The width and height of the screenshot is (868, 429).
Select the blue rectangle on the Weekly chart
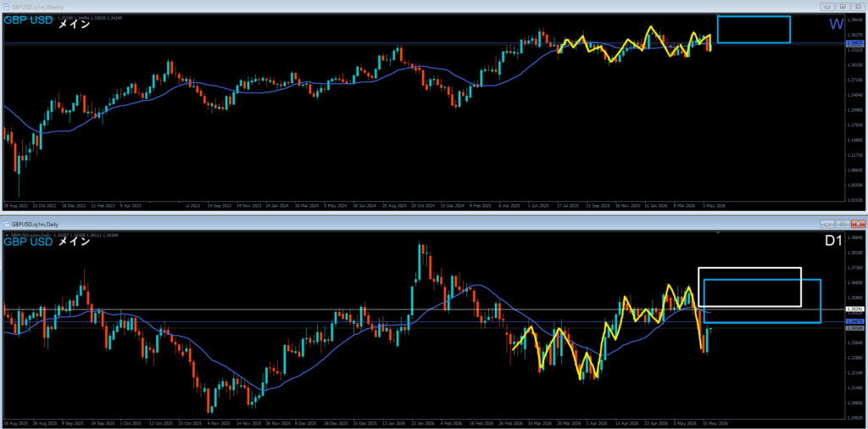754,30
